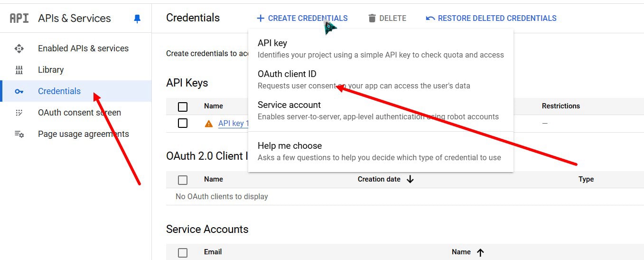644x260 pixels.
Task: Click the Type column header
Action: pyautogui.click(x=586, y=179)
